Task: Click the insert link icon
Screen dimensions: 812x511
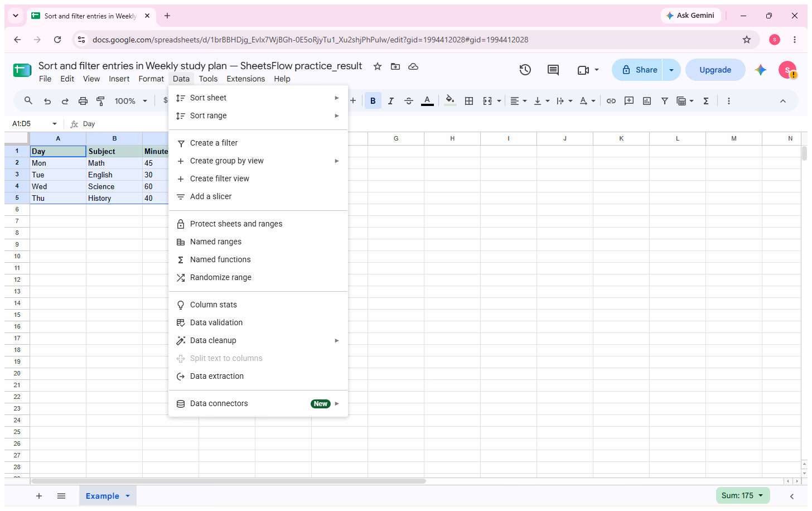Action: click(611, 101)
